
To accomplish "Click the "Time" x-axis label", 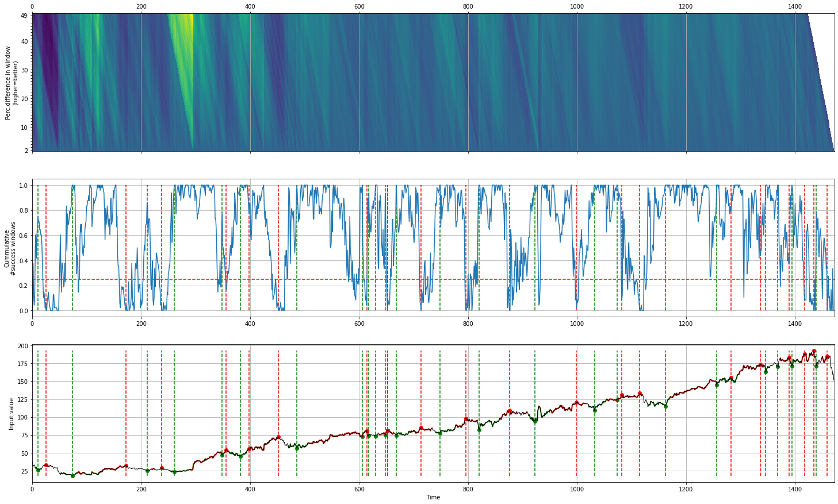I will [433, 498].
